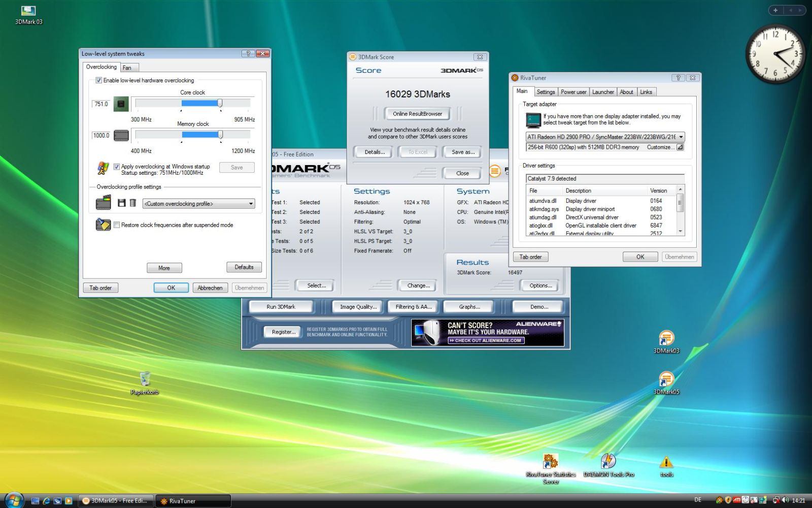Viewport: 812px width, 508px height.
Task: Click the GPU core chip icon
Action: [x=121, y=104]
